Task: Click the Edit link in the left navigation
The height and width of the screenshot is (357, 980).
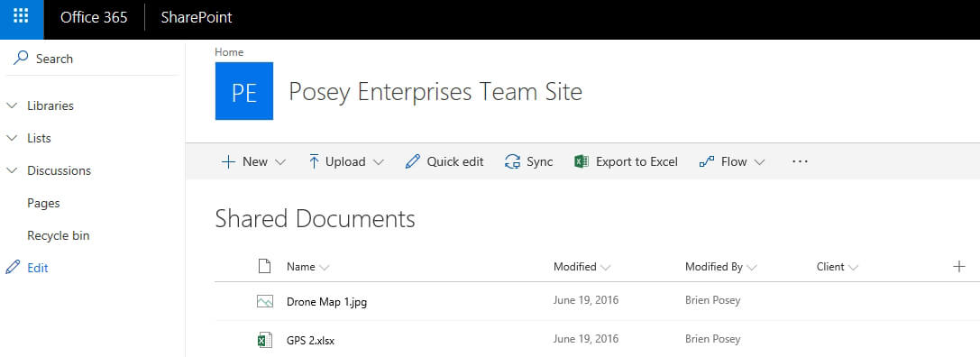Action: (x=38, y=269)
